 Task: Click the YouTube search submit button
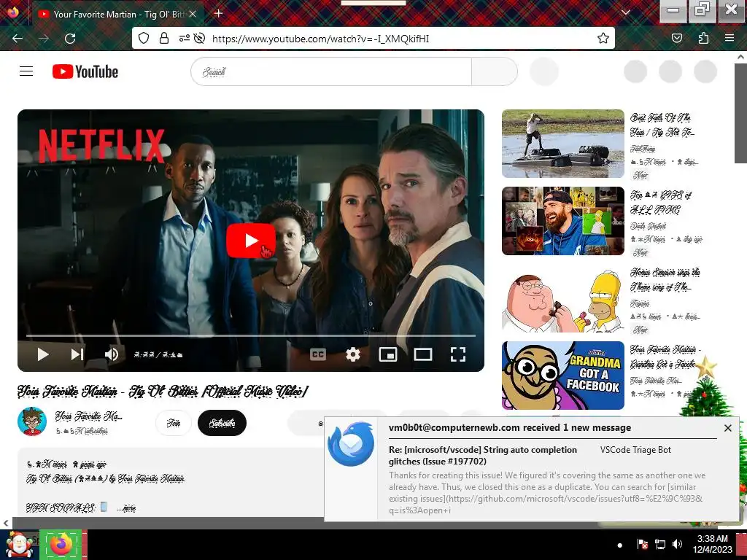494,72
